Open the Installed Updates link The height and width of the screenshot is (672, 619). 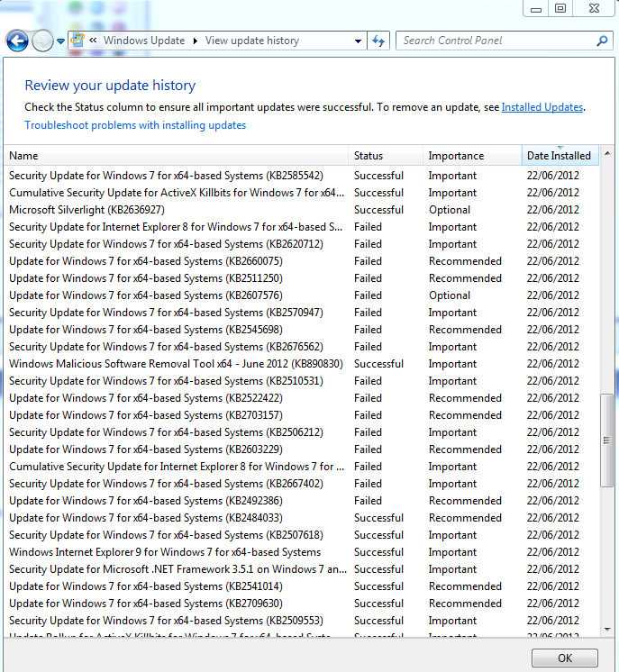[542, 107]
